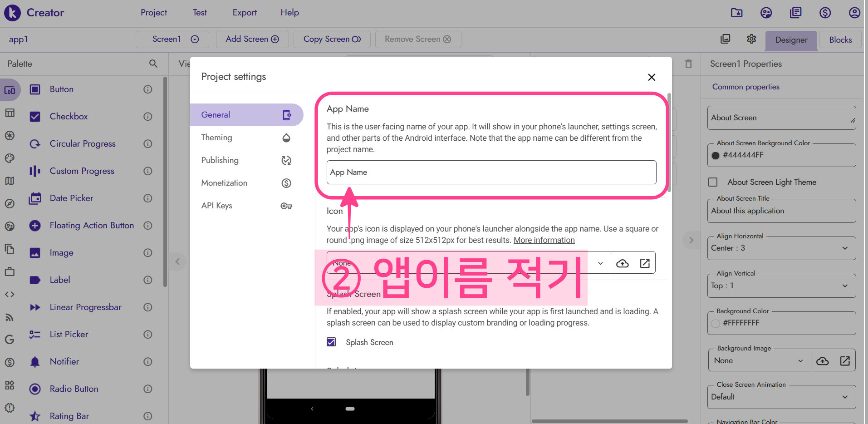Screen dimensions: 868x424
Task: Select the User Interface palette category icon
Action: [10, 90]
